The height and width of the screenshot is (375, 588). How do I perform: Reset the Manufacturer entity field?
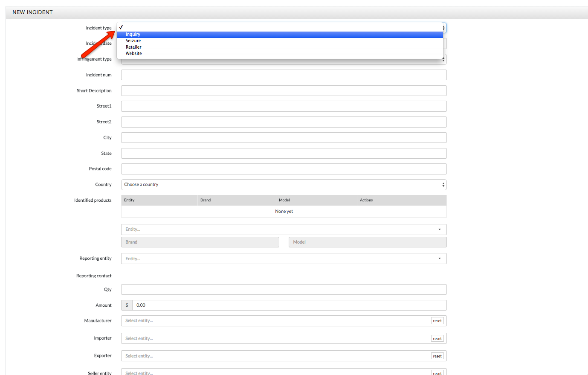point(437,321)
